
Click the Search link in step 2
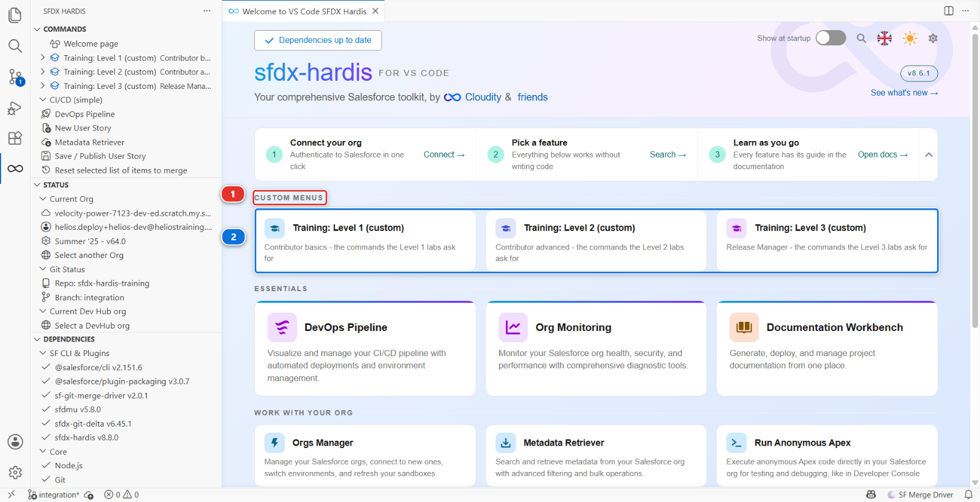(668, 154)
